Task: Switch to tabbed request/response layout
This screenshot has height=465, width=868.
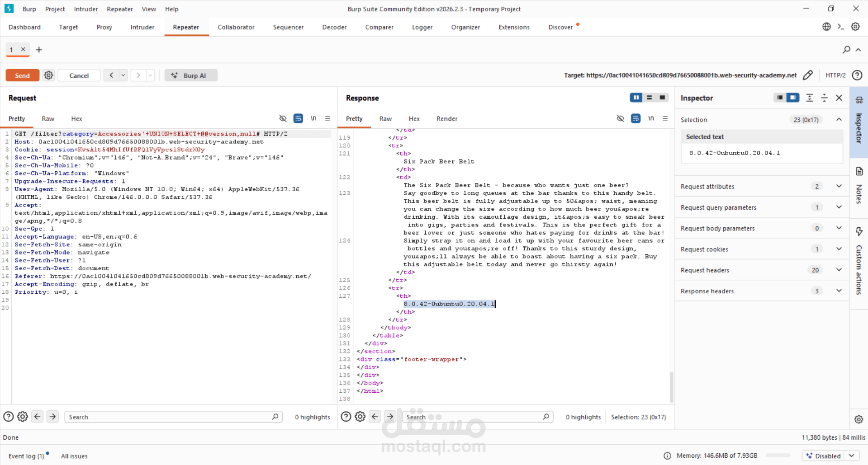Action: 662,98
